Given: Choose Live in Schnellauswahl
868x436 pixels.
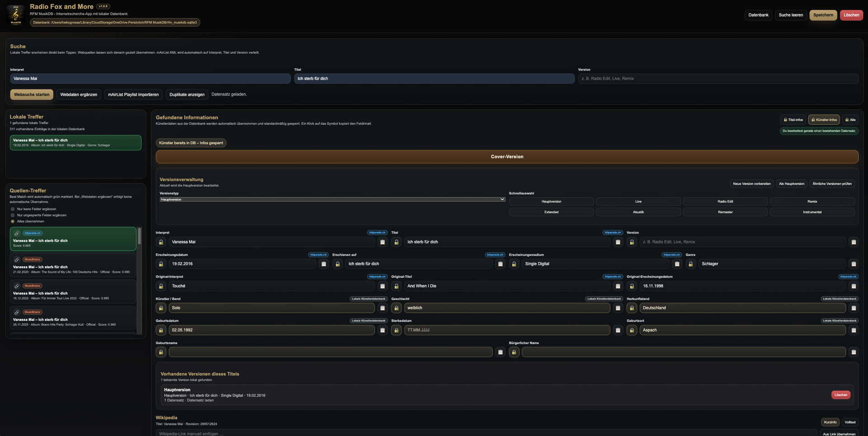Looking at the screenshot, I should [638, 202].
